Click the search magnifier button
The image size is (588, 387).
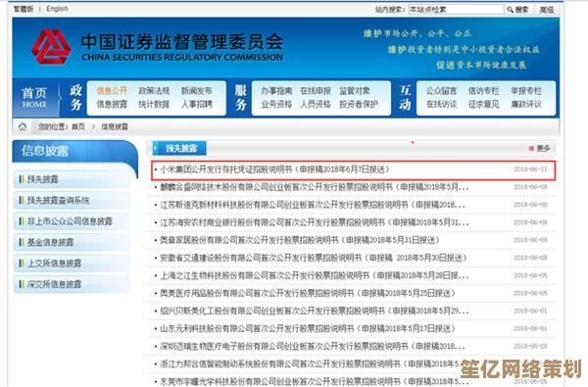click(x=517, y=10)
